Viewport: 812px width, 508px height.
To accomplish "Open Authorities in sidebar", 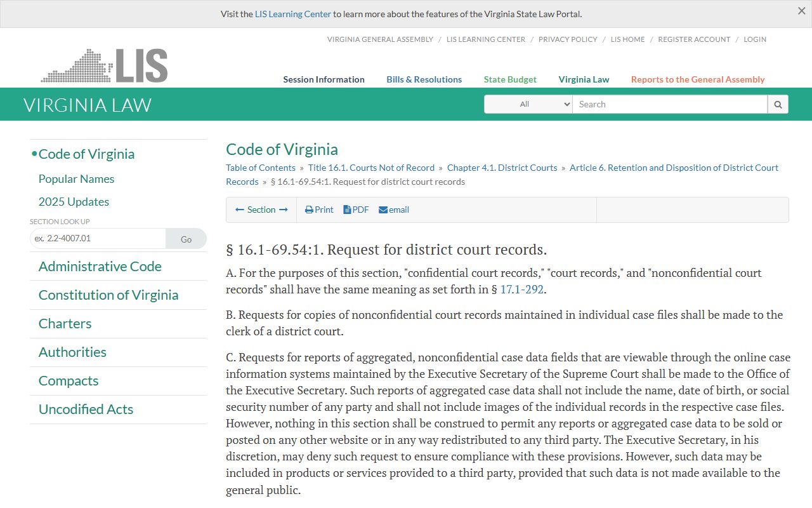I will coord(72,352).
